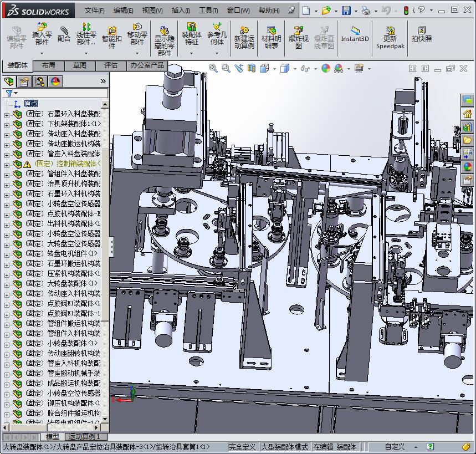
Task: Open the ConfigurationManager tab icon
Action: pyautogui.click(x=40, y=81)
